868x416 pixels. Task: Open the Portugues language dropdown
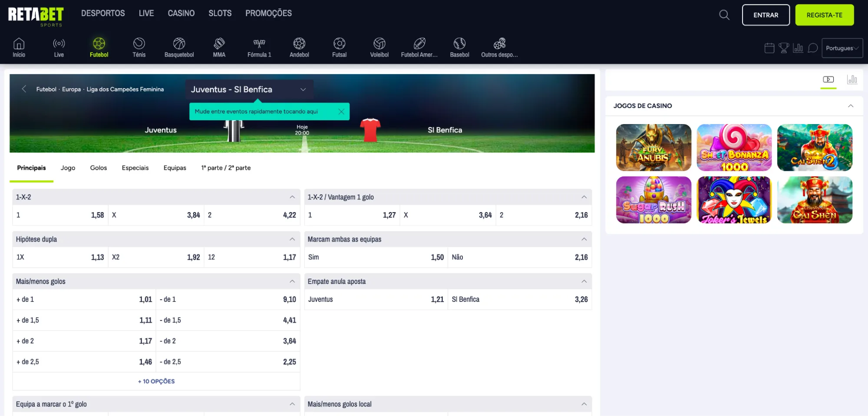tap(842, 48)
